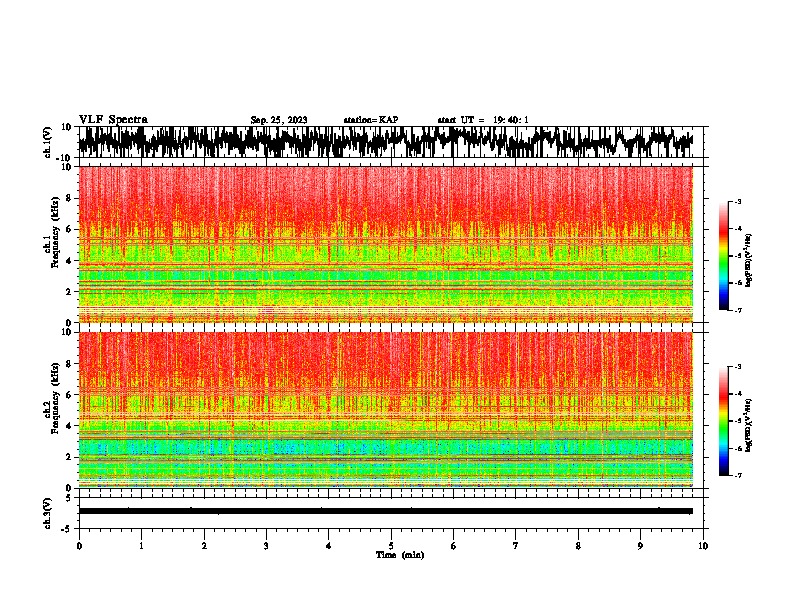Click the "start UT = 19:40: 1" text
792x612 pixels.
pos(483,120)
